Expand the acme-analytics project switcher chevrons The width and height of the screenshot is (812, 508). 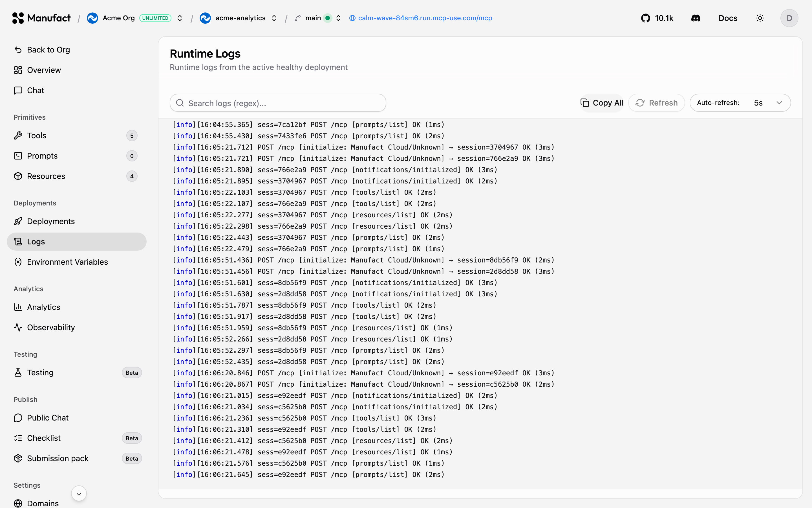point(274,18)
